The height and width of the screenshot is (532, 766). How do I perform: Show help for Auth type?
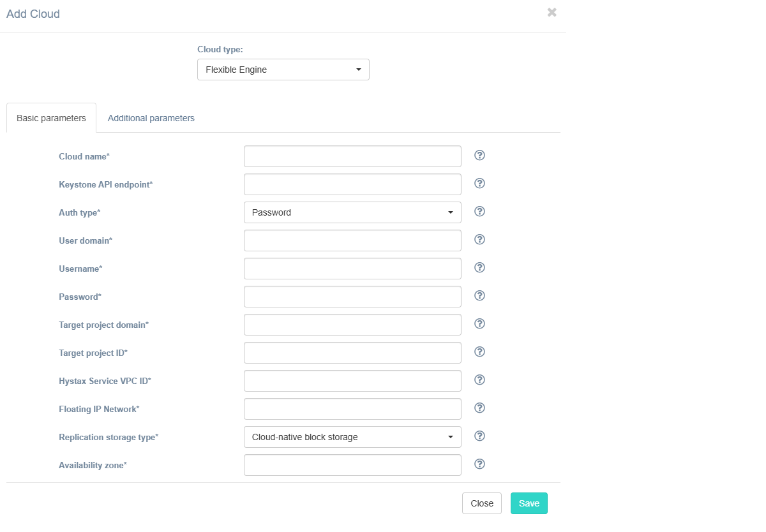[x=480, y=212]
